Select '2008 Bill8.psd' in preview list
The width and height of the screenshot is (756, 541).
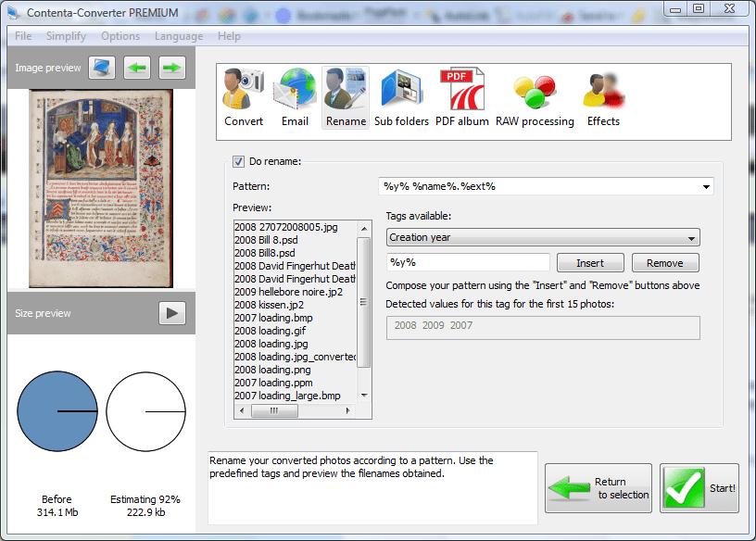[x=265, y=253]
